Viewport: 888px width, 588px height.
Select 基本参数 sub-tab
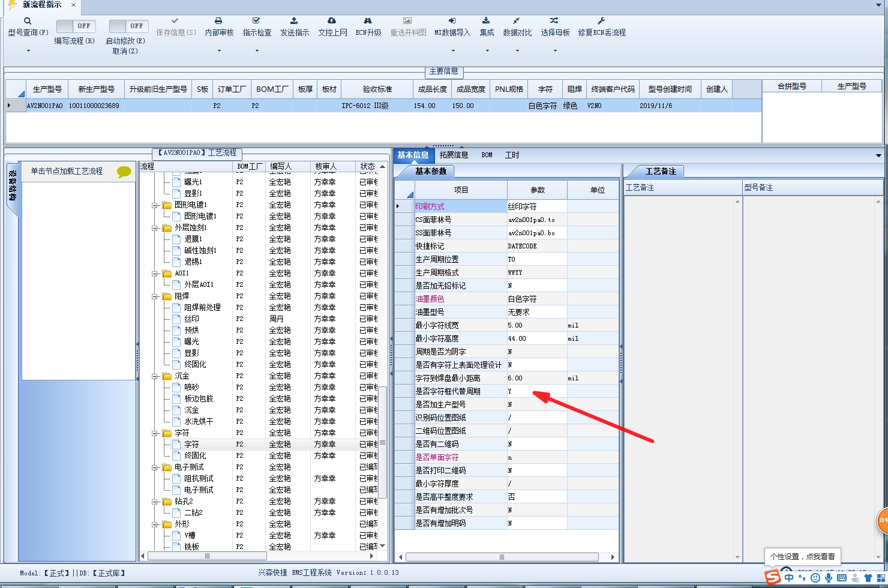click(431, 172)
